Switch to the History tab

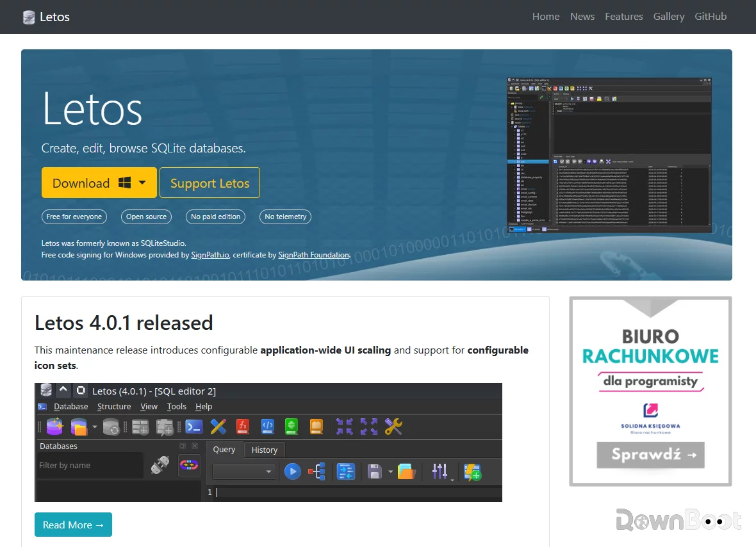point(264,450)
